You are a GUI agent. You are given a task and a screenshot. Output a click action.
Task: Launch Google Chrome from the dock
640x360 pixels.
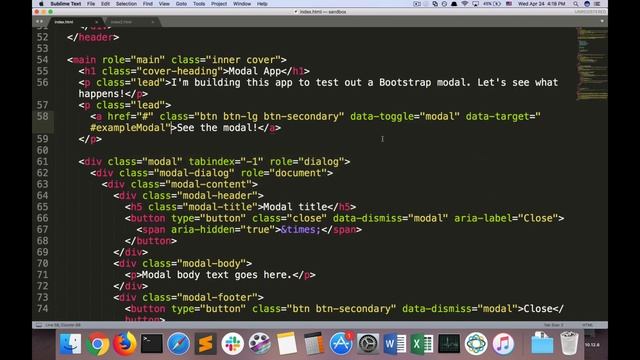pyautogui.click(x=97, y=344)
